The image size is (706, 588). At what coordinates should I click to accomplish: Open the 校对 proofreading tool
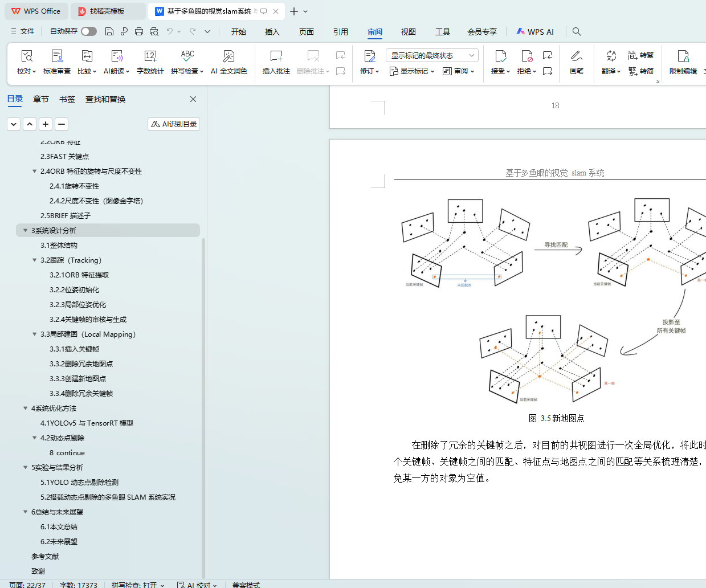26,62
